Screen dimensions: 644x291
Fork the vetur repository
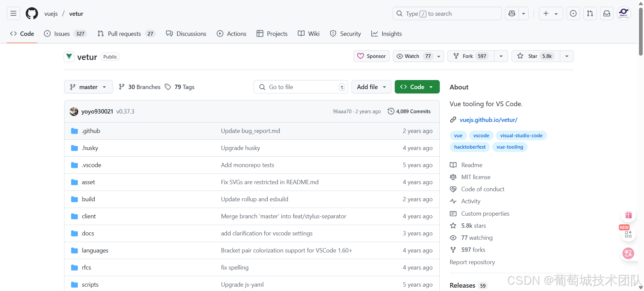(471, 56)
